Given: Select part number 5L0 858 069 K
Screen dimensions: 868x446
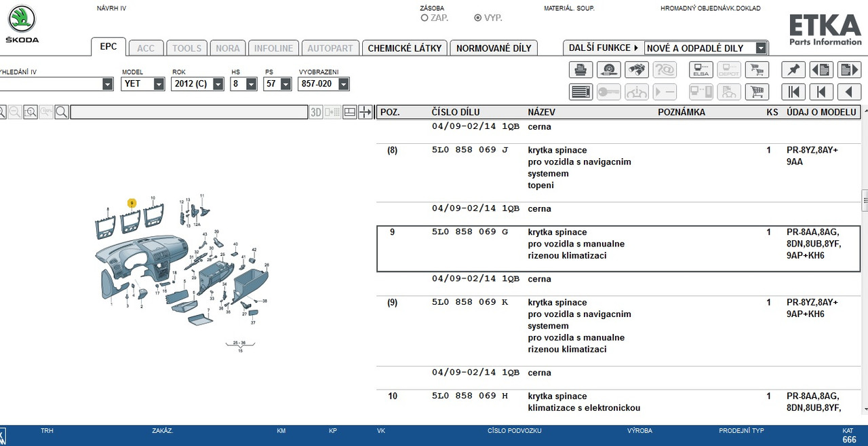Looking at the screenshot, I should 470,302.
